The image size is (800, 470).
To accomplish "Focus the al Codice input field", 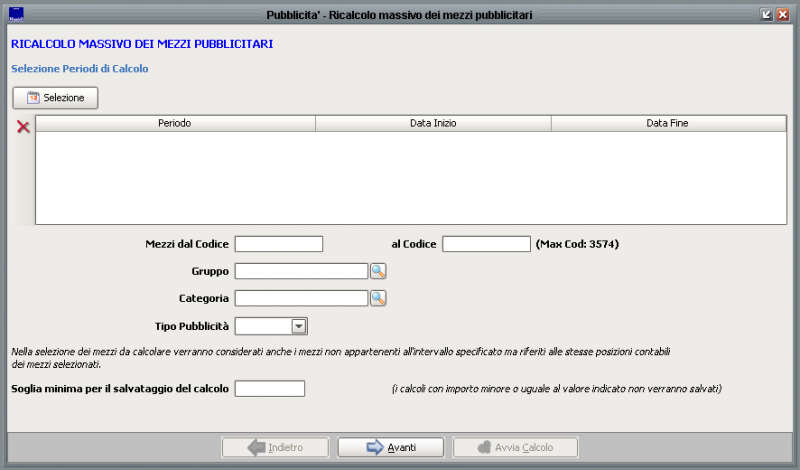I will pos(486,244).
